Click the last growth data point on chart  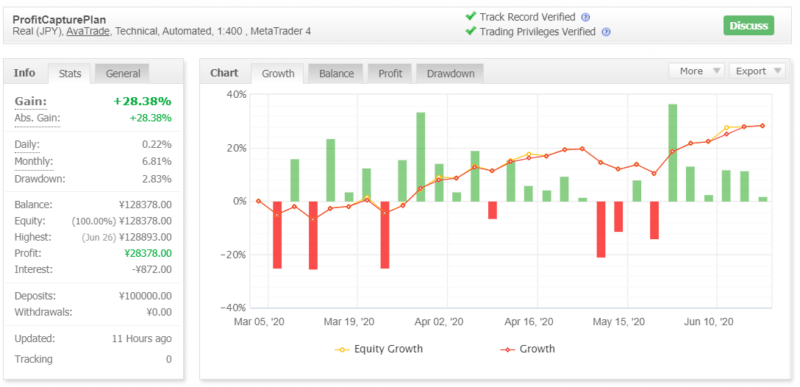763,125
